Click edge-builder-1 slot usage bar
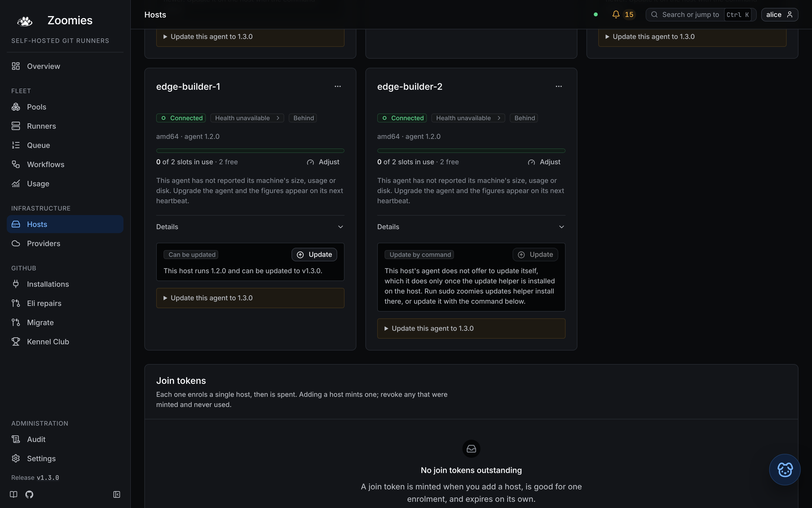The height and width of the screenshot is (508, 812). [x=250, y=150]
